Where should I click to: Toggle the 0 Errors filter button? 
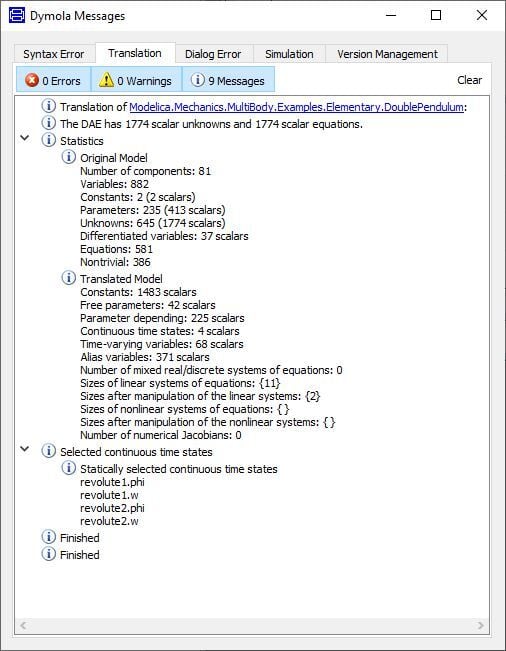54,80
